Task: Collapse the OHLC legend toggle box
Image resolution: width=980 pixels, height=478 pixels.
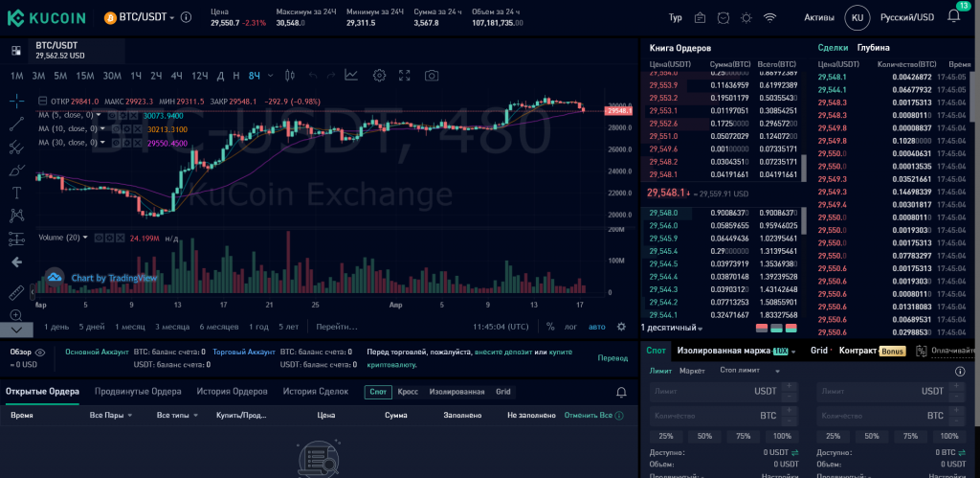Action: pos(42,101)
